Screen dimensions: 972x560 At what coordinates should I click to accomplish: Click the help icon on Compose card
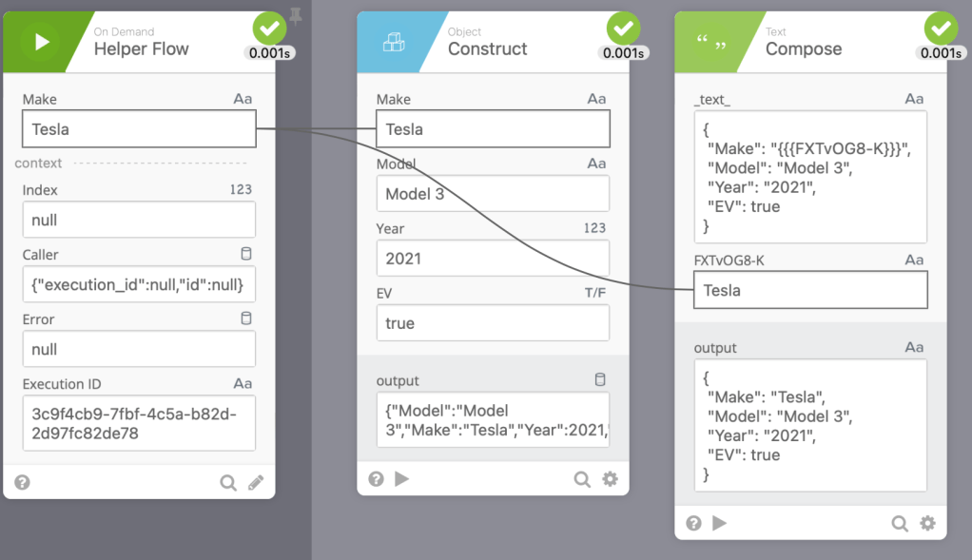[x=694, y=522]
